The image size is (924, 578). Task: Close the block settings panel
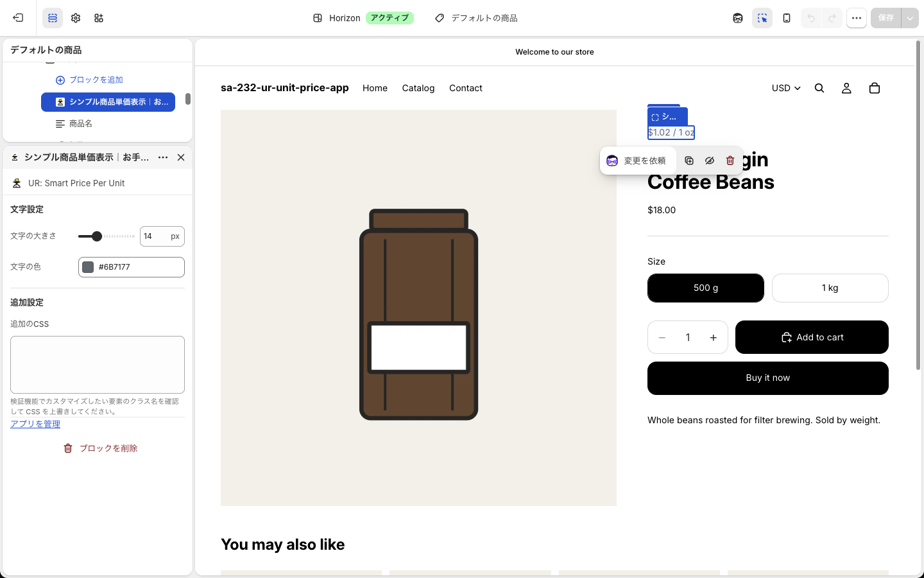pyautogui.click(x=181, y=157)
